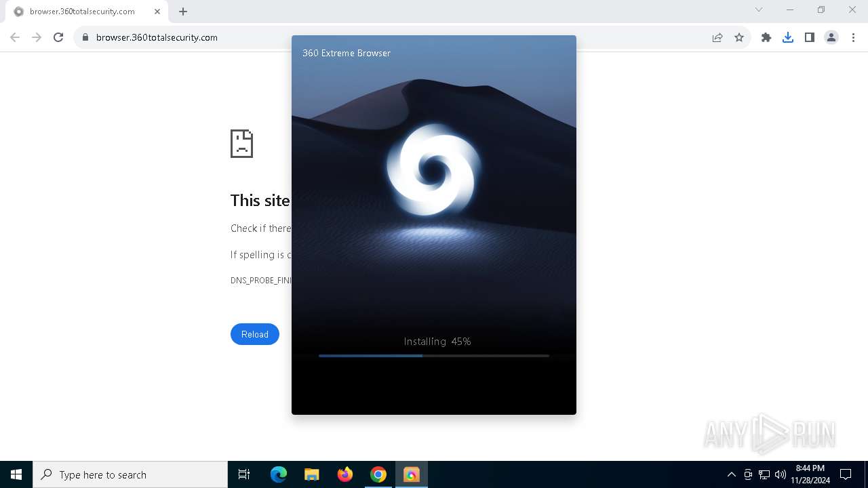Open File Explorer from taskbar
The image size is (868, 488).
[312, 474]
